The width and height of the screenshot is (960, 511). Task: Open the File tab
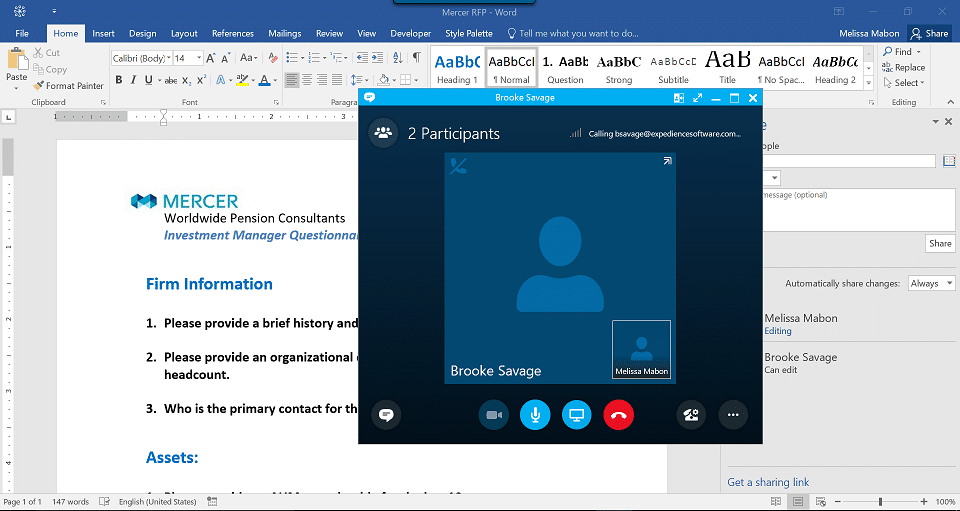(x=22, y=34)
